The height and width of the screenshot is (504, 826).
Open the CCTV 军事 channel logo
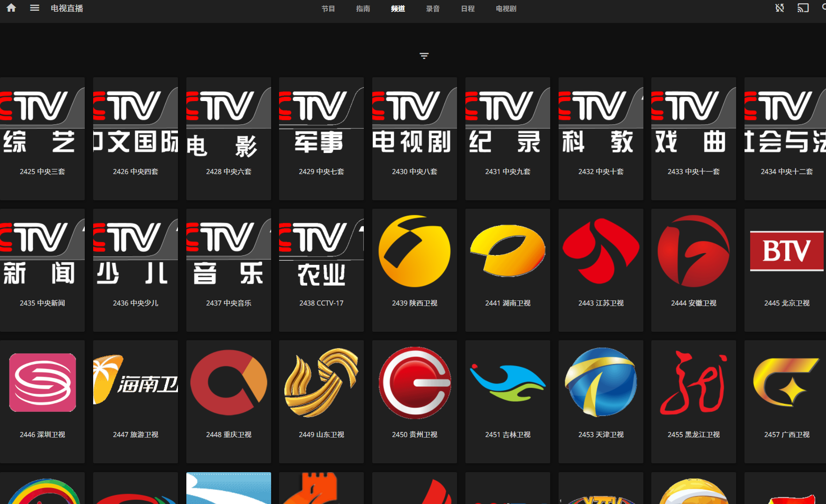coord(321,120)
